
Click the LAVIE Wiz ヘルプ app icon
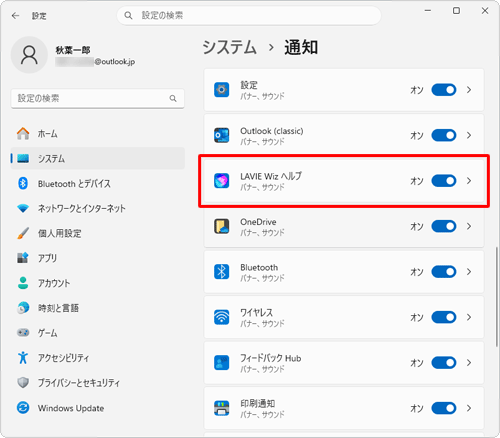click(x=221, y=181)
